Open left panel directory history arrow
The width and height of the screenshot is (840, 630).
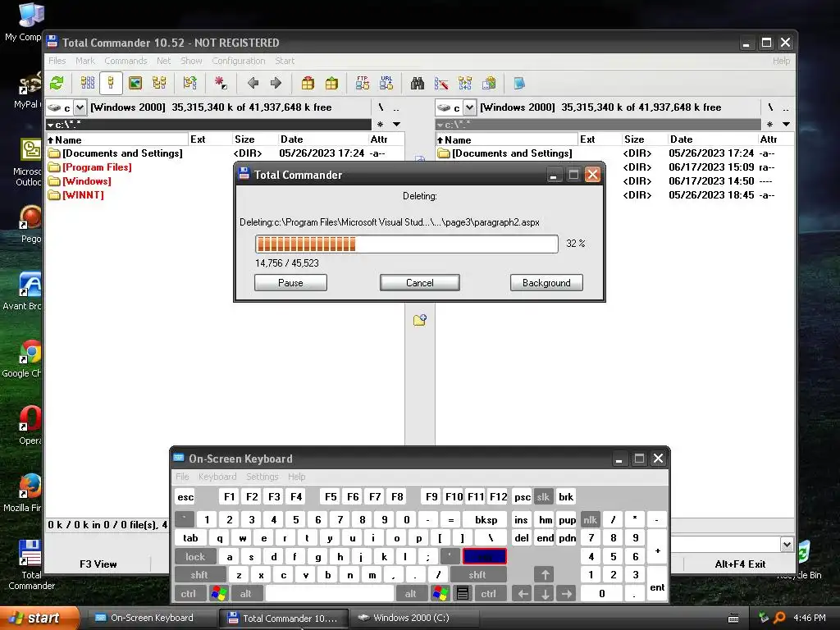(396, 125)
